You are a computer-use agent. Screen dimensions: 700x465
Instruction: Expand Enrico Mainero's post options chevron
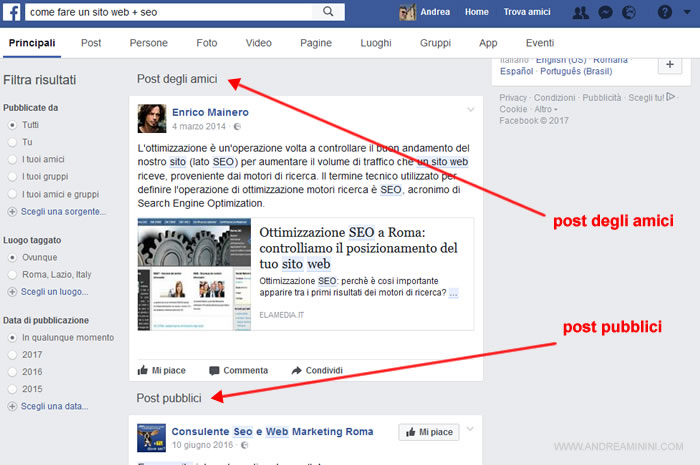(x=470, y=109)
